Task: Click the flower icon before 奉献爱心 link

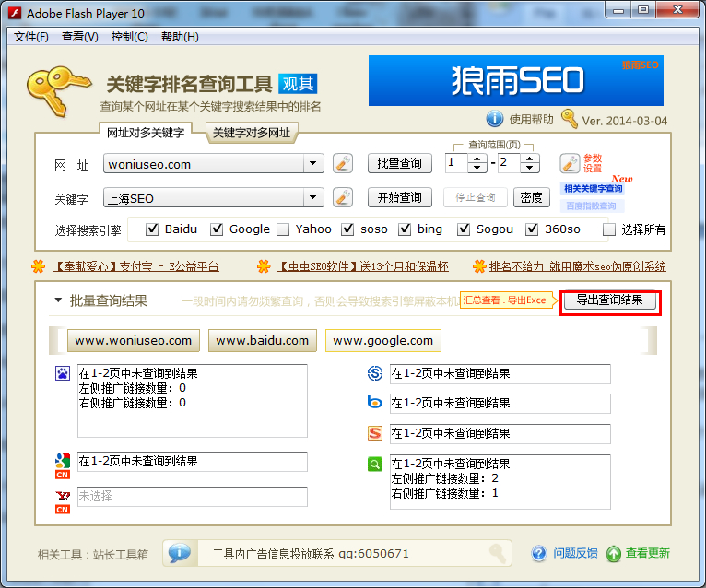Action: (39, 266)
